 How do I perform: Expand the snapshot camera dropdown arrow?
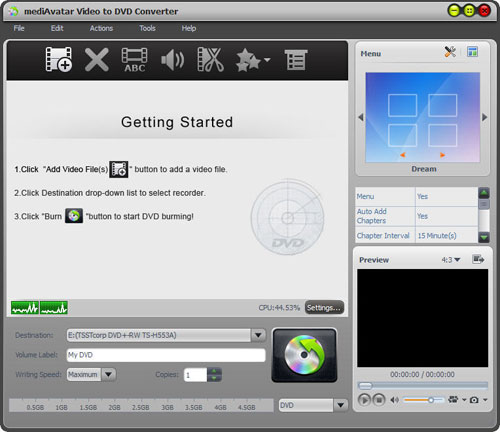485,400
